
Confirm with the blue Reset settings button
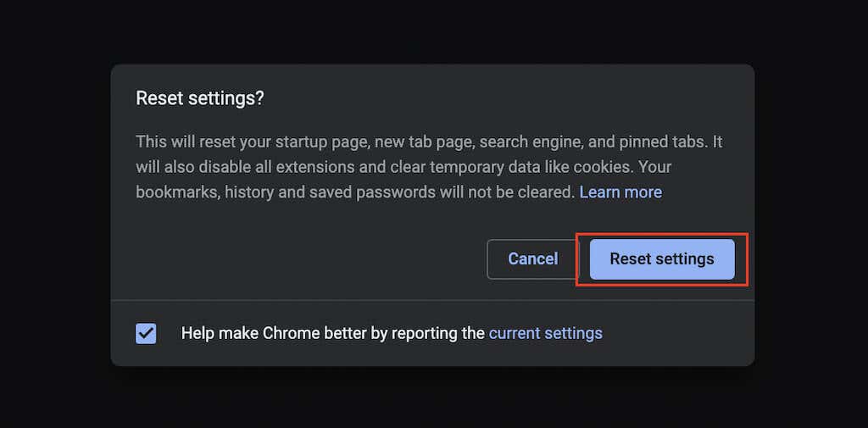(661, 259)
